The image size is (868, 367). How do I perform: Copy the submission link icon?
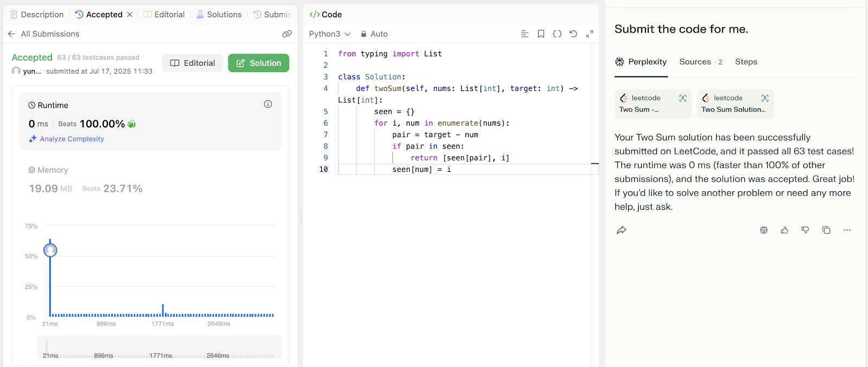(x=287, y=34)
